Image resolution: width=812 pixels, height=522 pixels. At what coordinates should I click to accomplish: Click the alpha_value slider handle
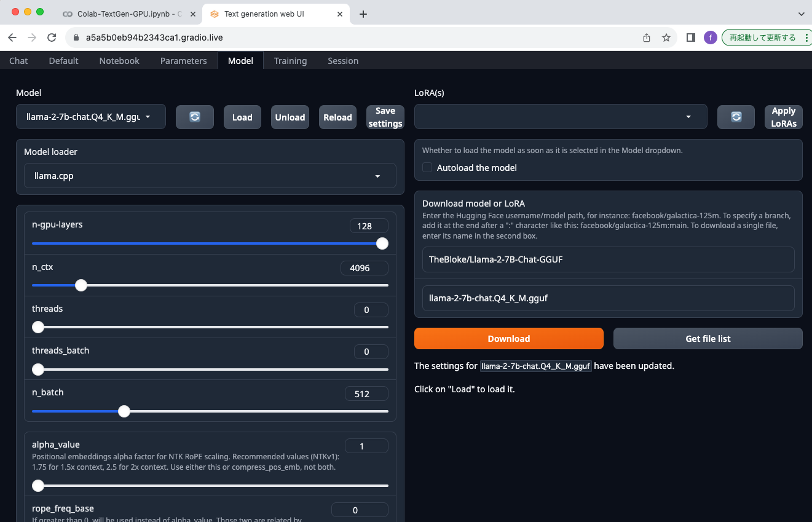[x=38, y=486]
